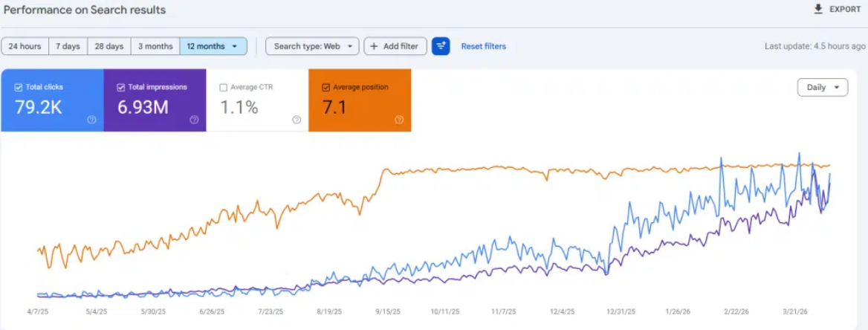Open the Search type: Web dropdown
Image resolution: width=868 pixels, height=330 pixels.
click(312, 47)
